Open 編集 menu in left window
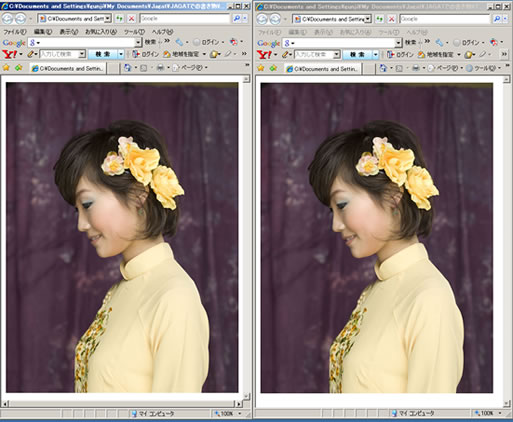Screen dimensions: 513x422 coord(43,32)
